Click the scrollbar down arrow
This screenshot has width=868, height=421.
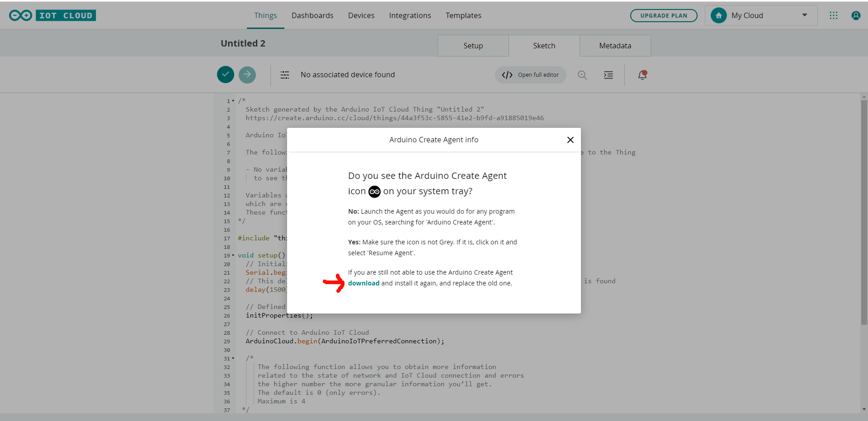click(864, 409)
